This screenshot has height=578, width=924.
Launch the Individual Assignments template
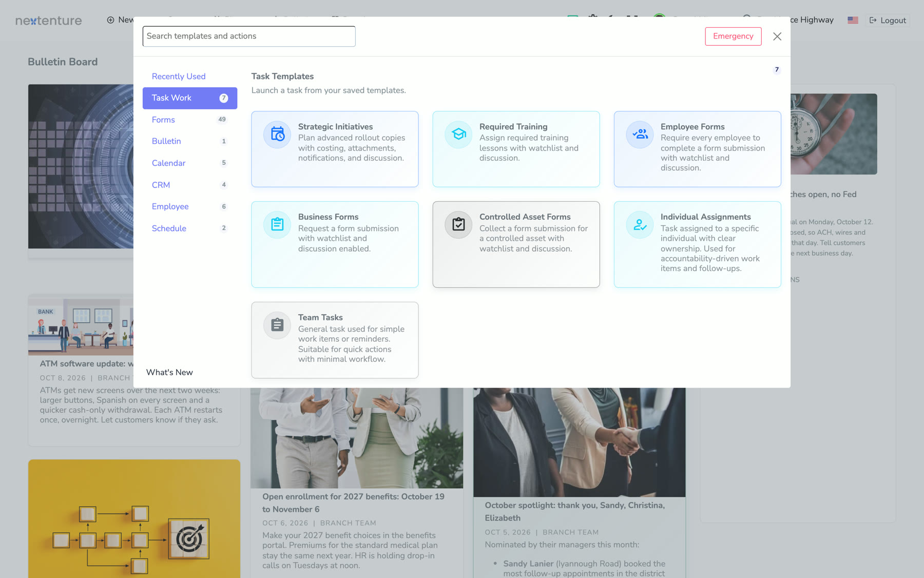coord(697,244)
